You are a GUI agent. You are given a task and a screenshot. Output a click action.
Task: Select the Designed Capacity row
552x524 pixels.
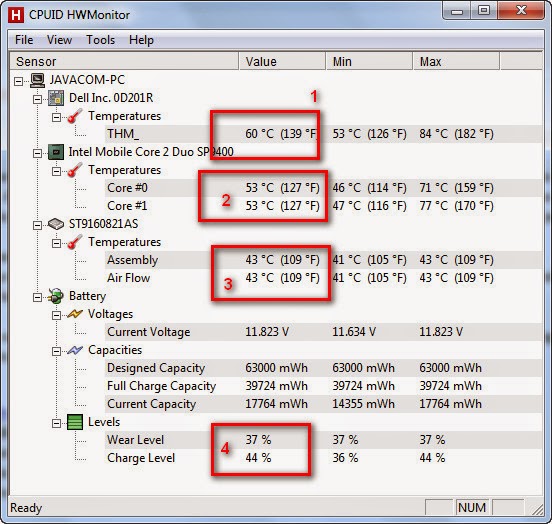(x=323, y=368)
